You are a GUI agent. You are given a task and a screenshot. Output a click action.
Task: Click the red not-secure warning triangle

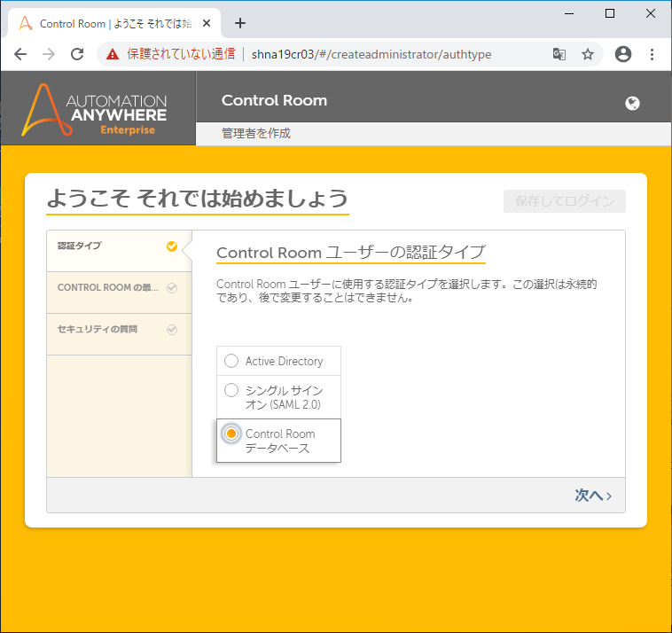113,54
